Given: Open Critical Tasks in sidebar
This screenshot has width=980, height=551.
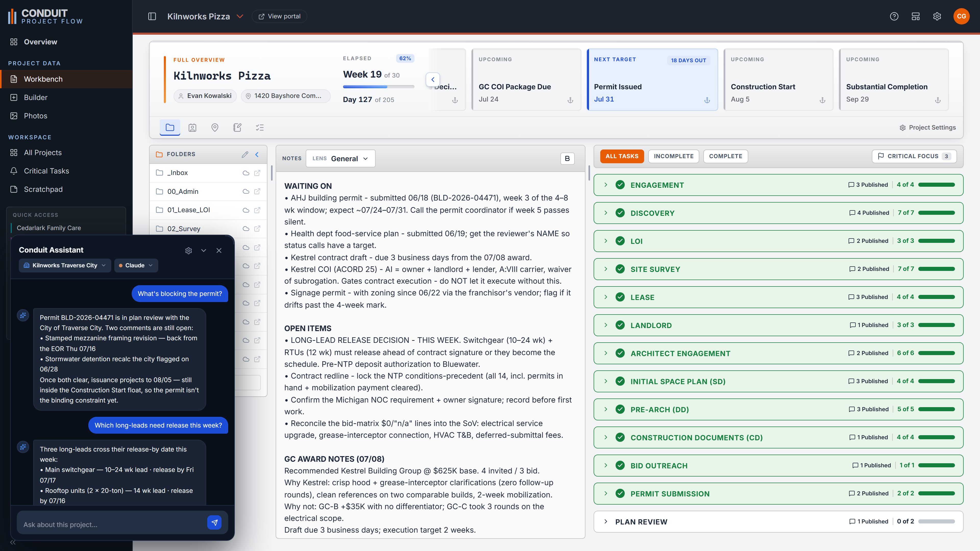Looking at the screenshot, I should pyautogui.click(x=66, y=171).
